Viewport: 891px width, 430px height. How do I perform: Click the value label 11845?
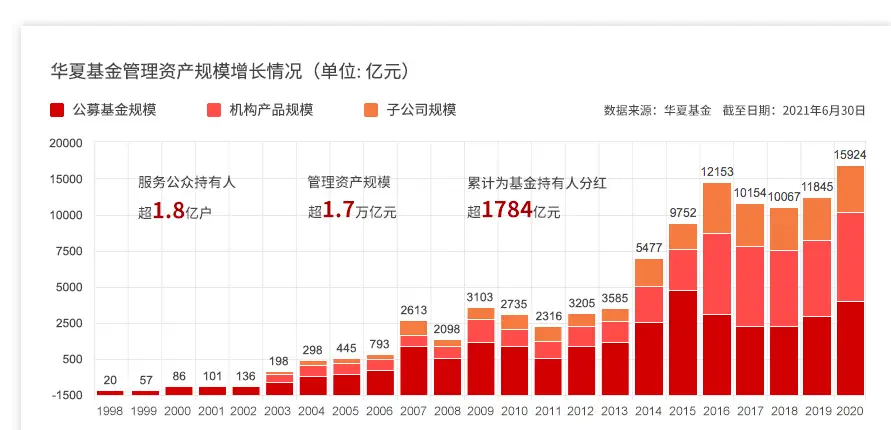coord(817,187)
